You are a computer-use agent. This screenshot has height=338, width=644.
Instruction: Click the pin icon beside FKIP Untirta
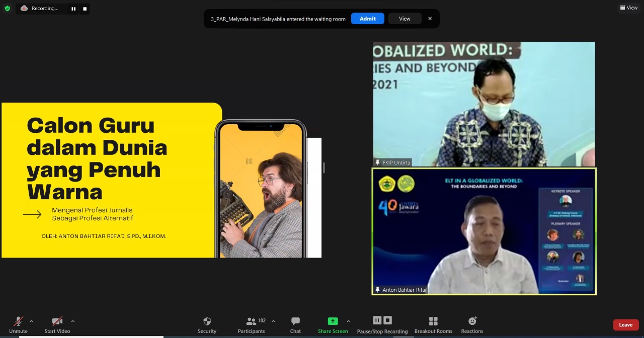point(378,162)
